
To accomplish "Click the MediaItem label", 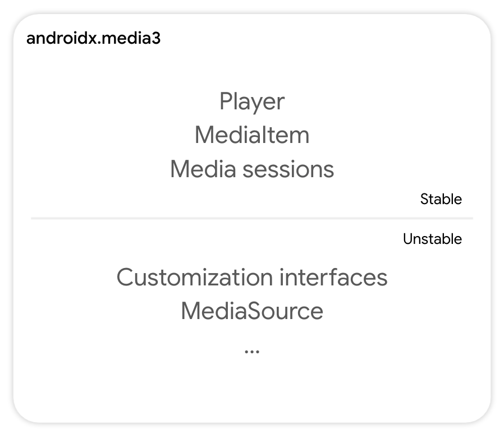I will click(252, 135).
